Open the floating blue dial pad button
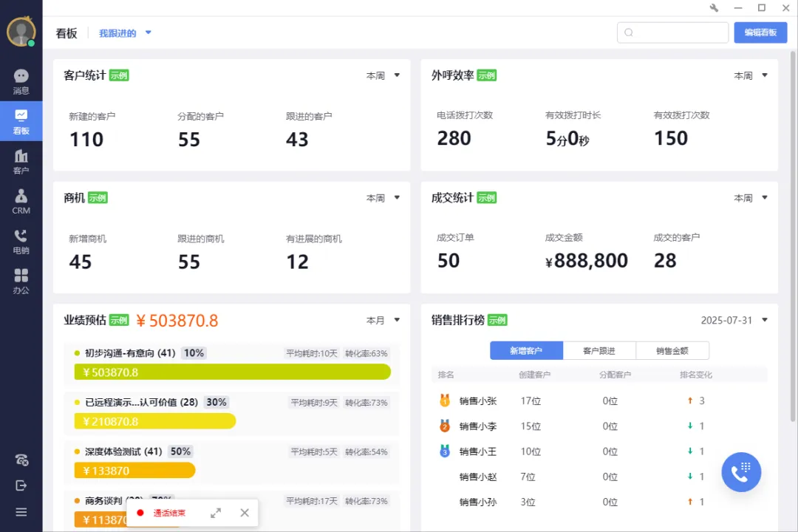This screenshot has width=798, height=532. click(x=741, y=472)
